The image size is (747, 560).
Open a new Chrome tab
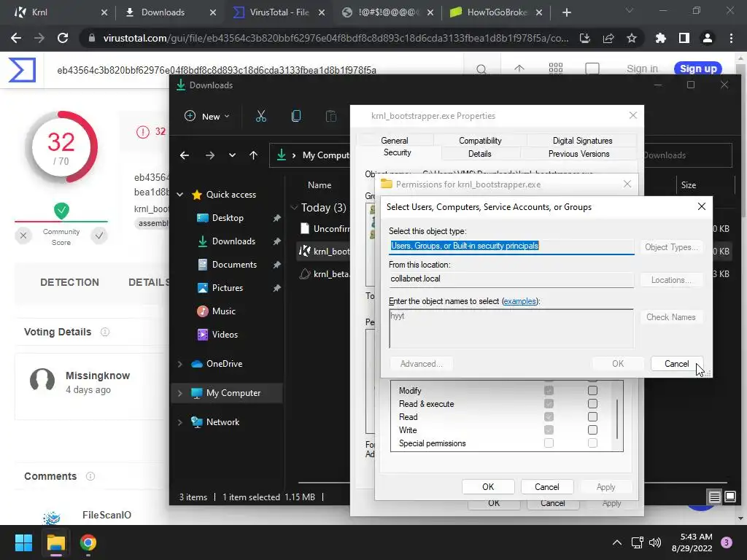[566, 12]
